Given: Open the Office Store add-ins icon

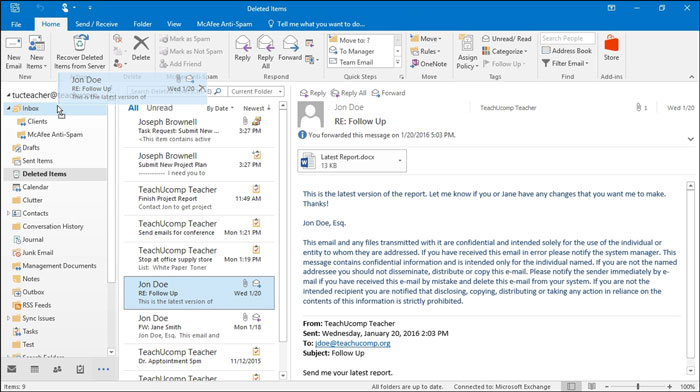Looking at the screenshot, I should tap(611, 48).
